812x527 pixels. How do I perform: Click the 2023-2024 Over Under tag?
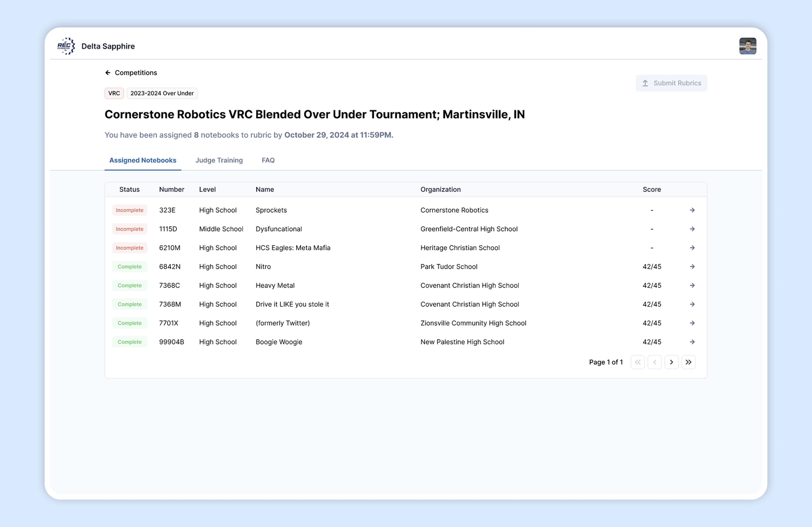162,93
